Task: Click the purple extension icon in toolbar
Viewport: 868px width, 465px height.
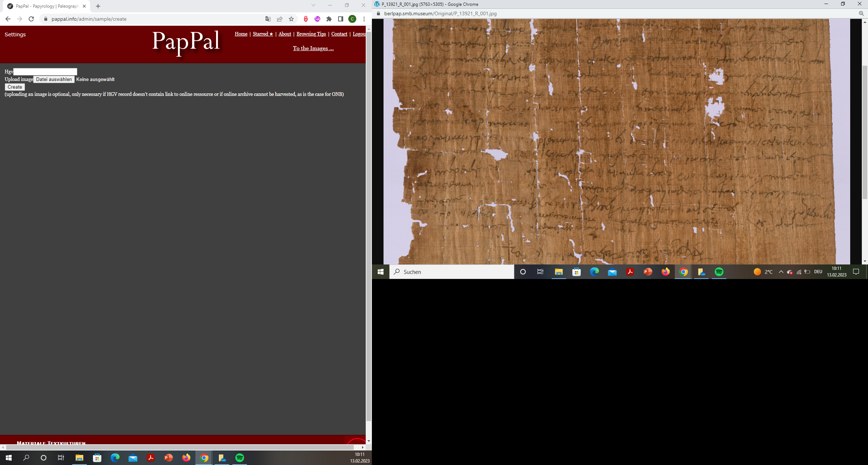Action: (317, 19)
